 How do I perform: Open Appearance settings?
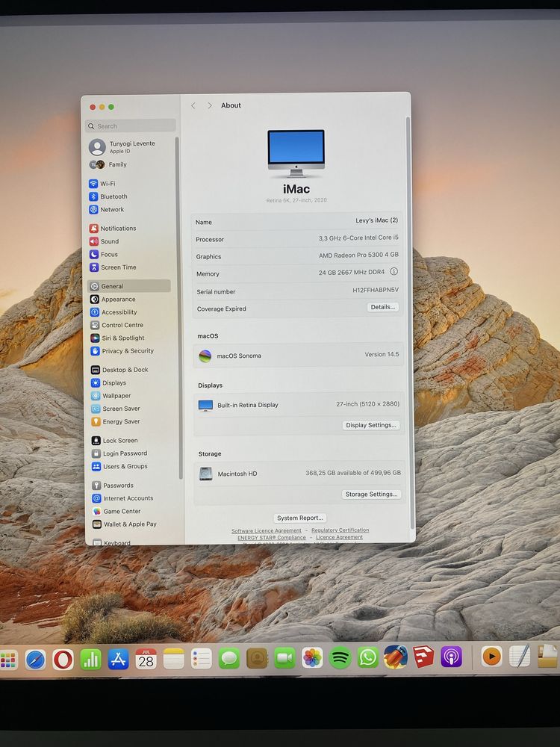pyautogui.click(x=113, y=300)
